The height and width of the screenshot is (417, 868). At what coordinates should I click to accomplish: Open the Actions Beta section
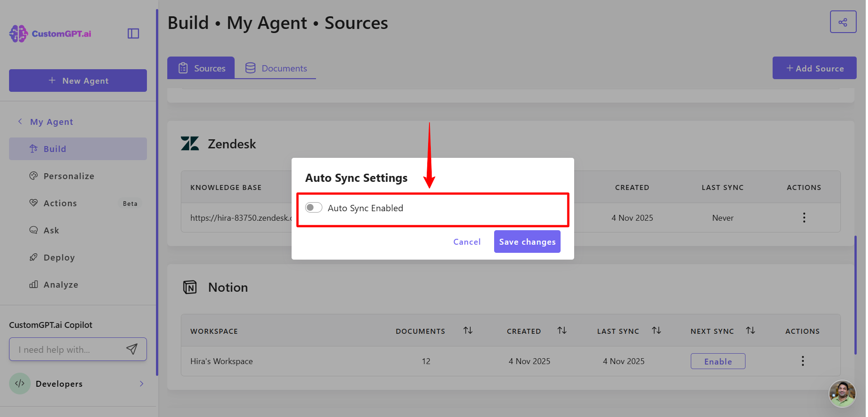[78, 203]
